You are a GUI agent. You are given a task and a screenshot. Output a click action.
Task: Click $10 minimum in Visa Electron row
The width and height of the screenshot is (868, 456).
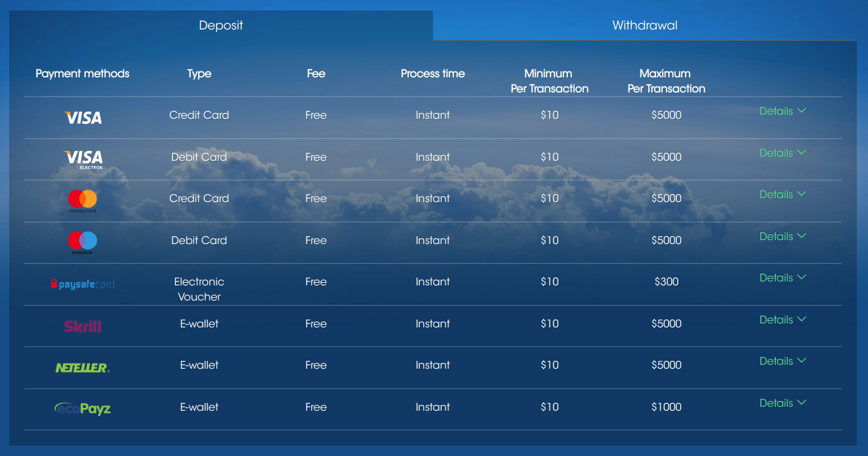pyautogui.click(x=550, y=157)
